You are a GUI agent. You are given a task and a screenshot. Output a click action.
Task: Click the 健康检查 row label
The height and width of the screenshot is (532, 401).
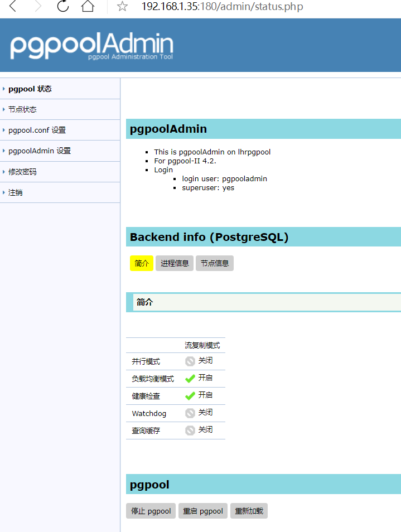[146, 396]
